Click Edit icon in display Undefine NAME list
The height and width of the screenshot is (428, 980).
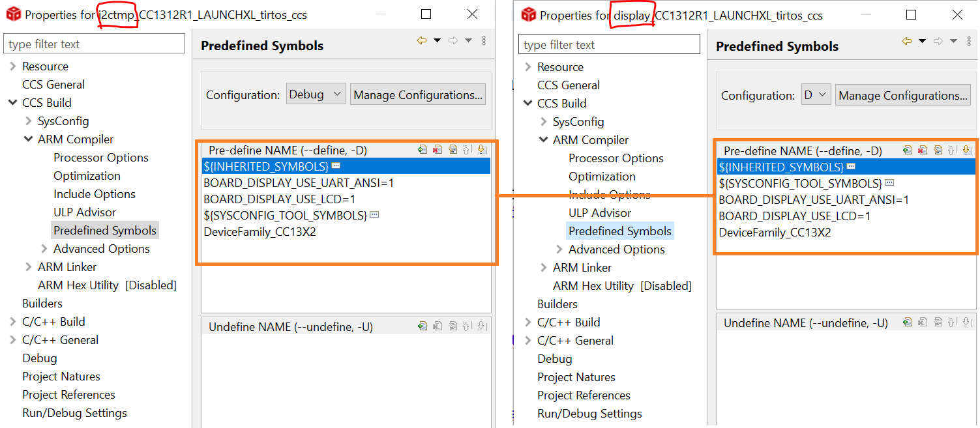click(x=938, y=322)
